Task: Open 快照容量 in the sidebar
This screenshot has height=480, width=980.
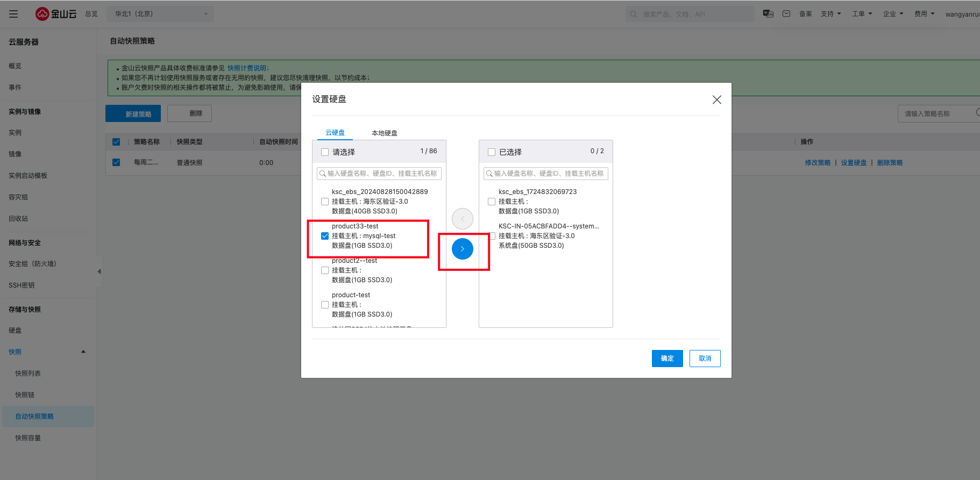Action: (x=28, y=438)
